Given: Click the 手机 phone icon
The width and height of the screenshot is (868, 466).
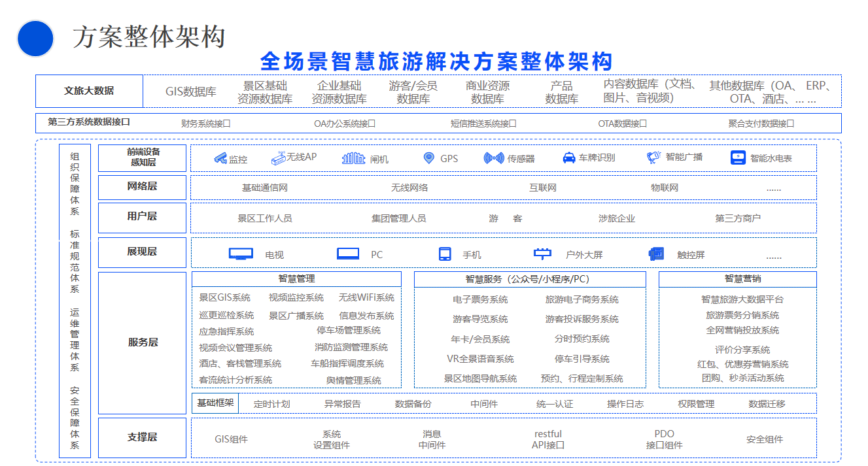Looking at the screenshot, I should (x=445, y=254).
